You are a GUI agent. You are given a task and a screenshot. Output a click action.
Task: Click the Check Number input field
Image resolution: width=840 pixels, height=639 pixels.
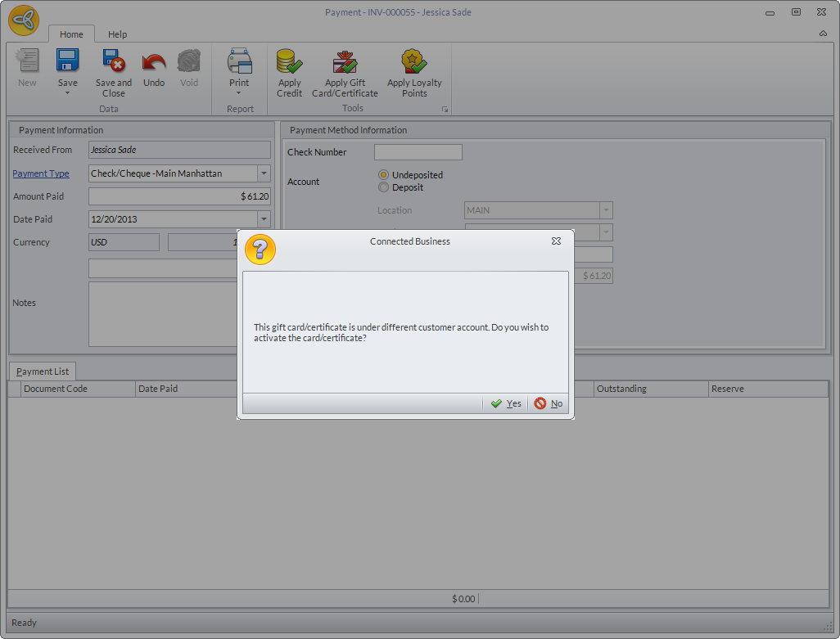pyautogui.click(x=418, y=152)
